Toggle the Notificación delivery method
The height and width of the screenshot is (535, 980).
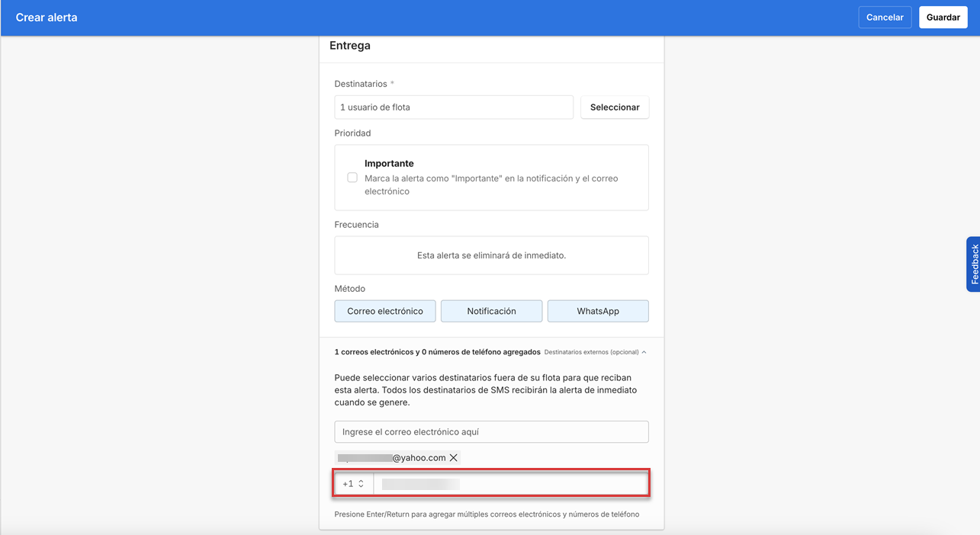point(491,311)
